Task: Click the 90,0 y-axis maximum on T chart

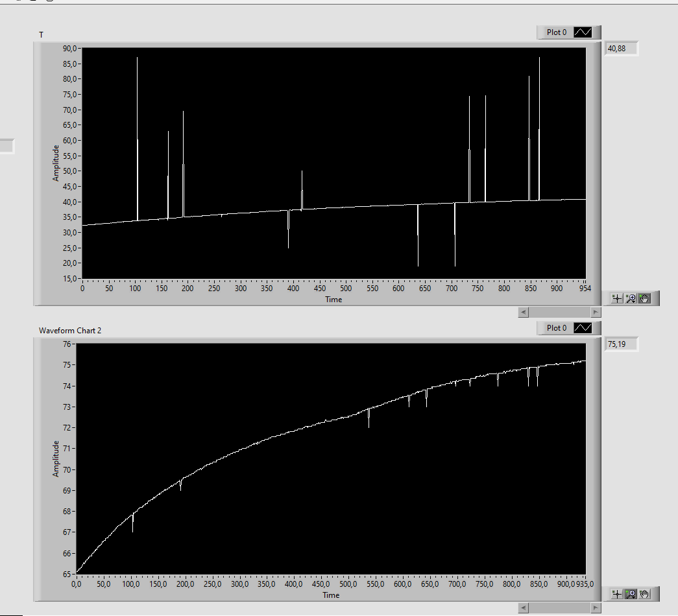Action: [69, 49]
